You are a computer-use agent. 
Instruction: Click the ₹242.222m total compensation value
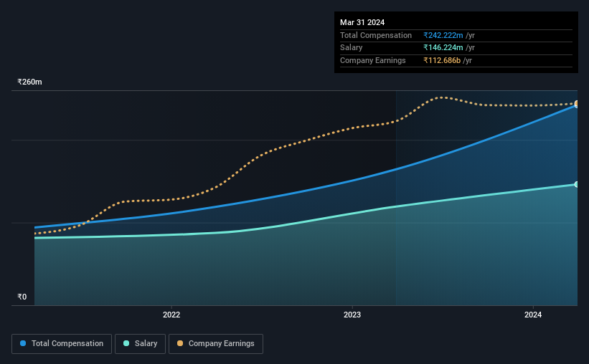pos(443,35)
